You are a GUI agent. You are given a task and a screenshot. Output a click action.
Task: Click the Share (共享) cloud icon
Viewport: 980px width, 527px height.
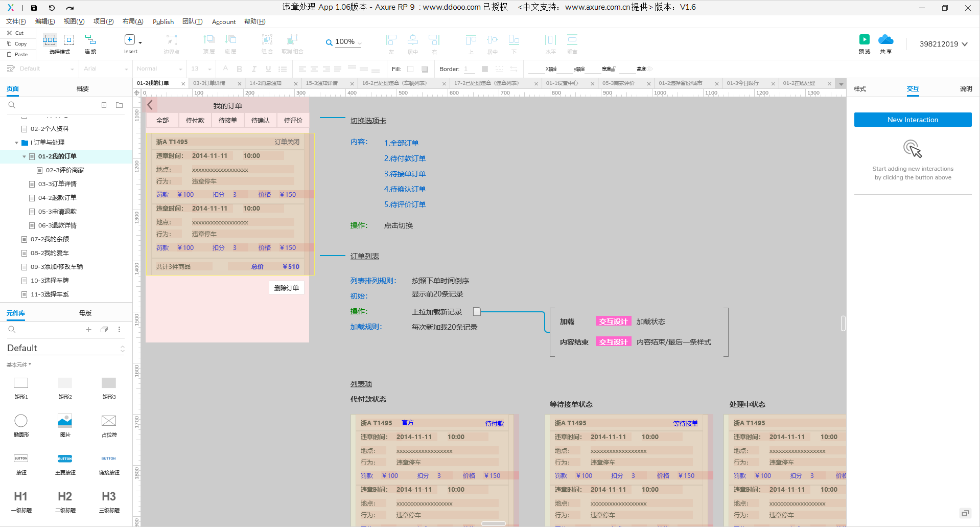(x=885, y=40)
